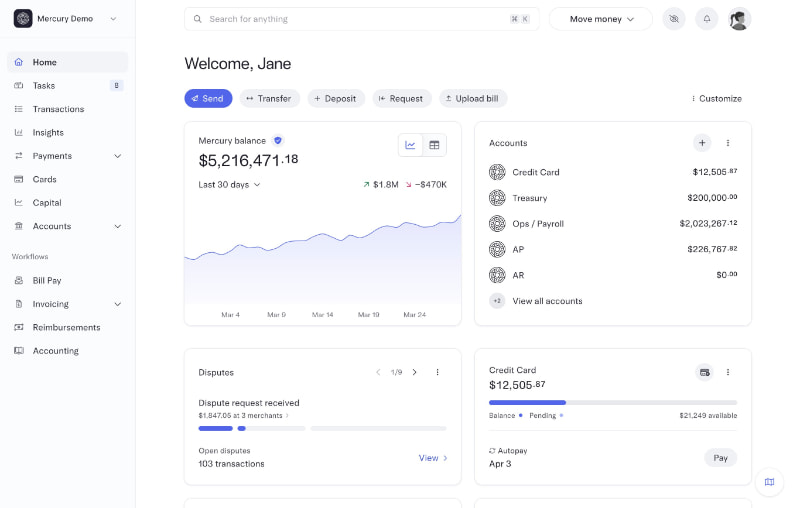Image resolution: width=800 pixels, height=508 pixels.
Task: Expand the Invoicing sidebar section
Action: tap(117, 304)
